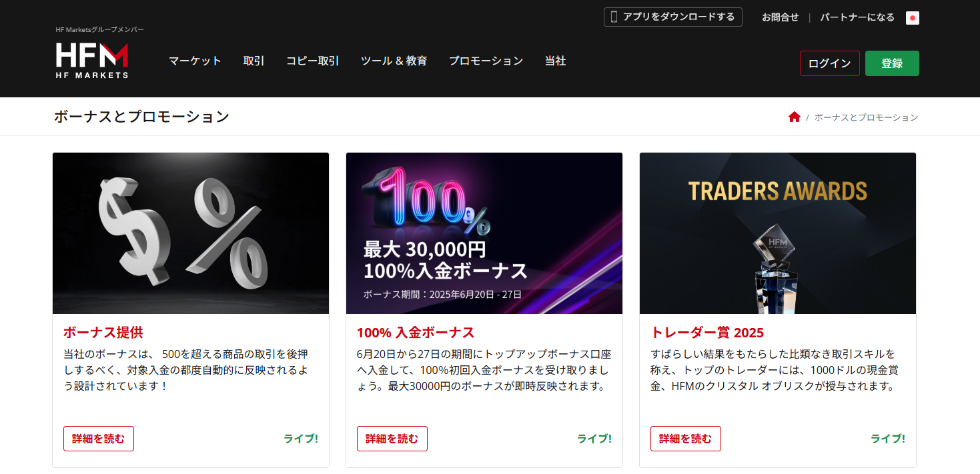Screen dimensions: 980x474
Task: Open the 取引 menu
Action: pos(254,61)
